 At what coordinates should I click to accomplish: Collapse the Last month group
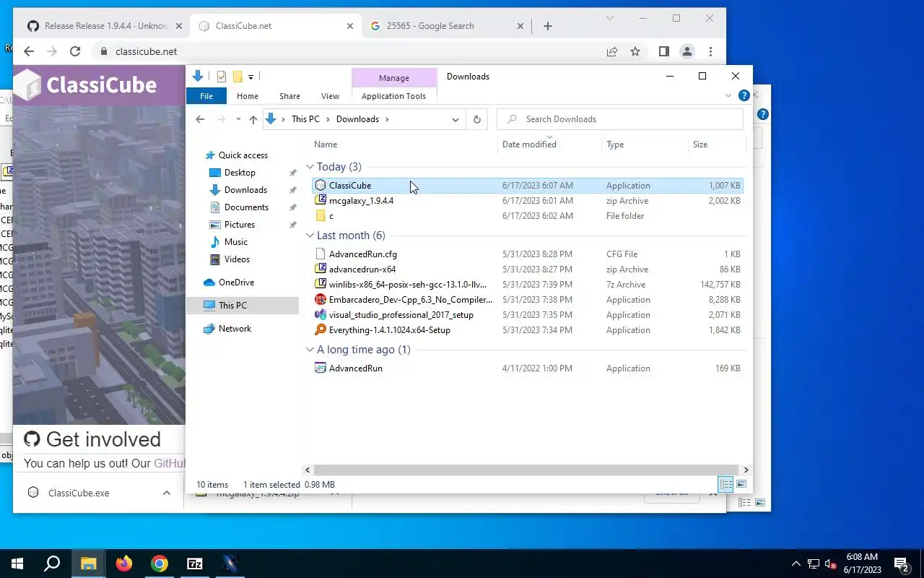pos(310,236)
